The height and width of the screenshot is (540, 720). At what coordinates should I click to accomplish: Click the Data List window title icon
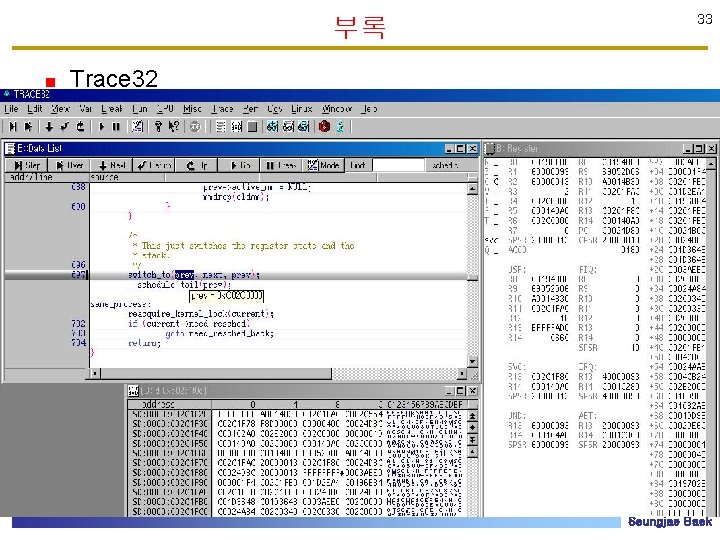point(10,148)
